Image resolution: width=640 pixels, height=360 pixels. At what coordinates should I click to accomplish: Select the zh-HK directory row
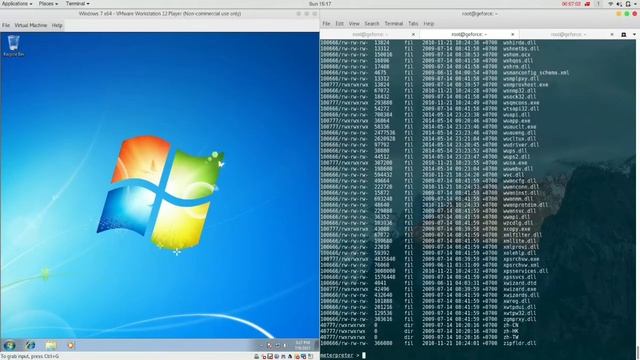(x=420, y=331)
